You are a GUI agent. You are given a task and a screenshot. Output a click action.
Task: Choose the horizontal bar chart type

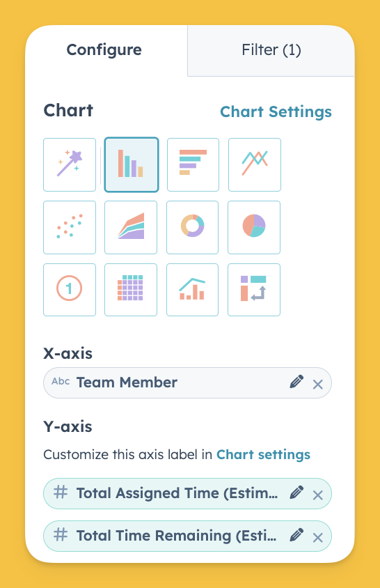[x=193, y=164]
